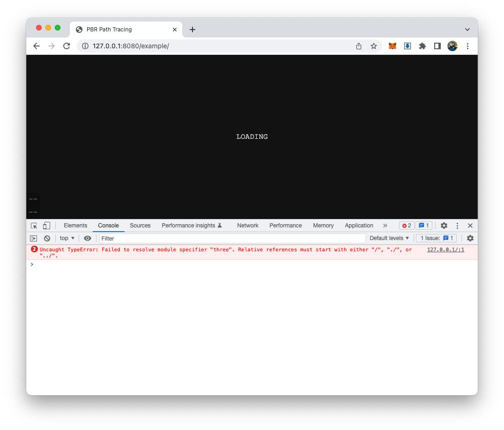Open console settings gear icon
This screenshot has height=430, width=504.
click(x=470, y=238)
